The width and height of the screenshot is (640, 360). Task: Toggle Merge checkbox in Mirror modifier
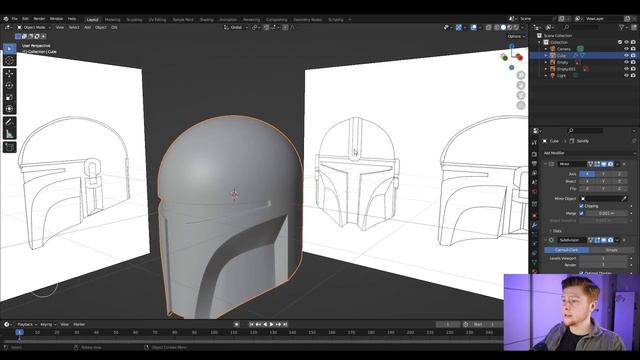[581, 213]
